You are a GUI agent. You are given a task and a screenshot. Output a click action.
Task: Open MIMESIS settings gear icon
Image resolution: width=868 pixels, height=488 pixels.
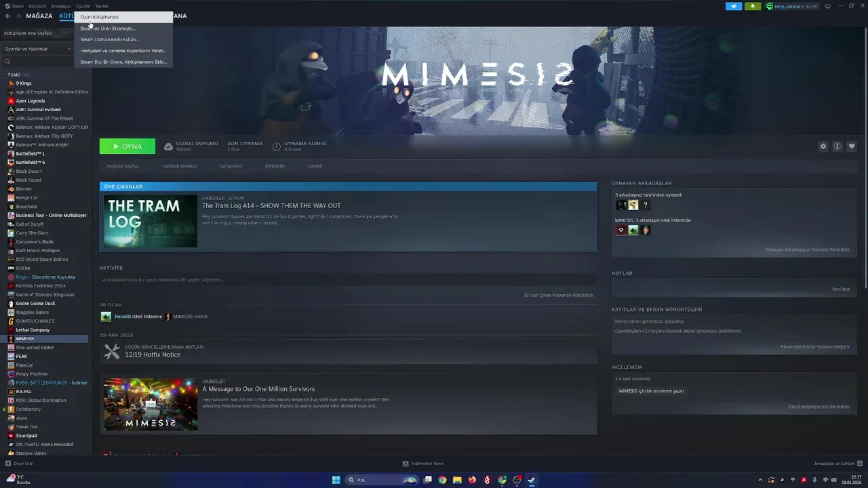[823, 146]
